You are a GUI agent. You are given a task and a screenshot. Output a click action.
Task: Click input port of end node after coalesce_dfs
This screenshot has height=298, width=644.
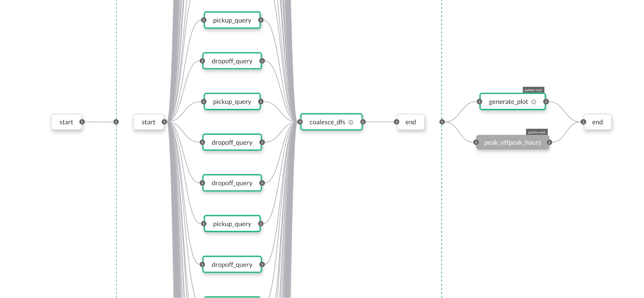[x=396, y=122]
